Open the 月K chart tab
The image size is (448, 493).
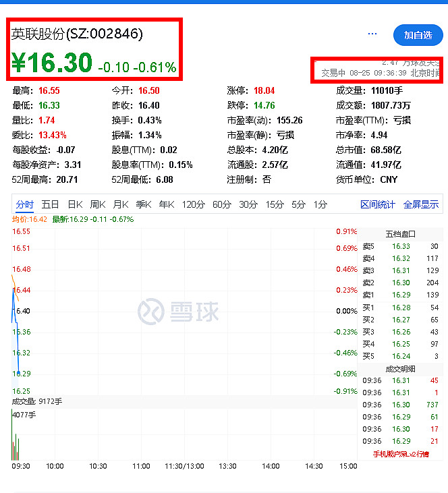pos(121,204)
